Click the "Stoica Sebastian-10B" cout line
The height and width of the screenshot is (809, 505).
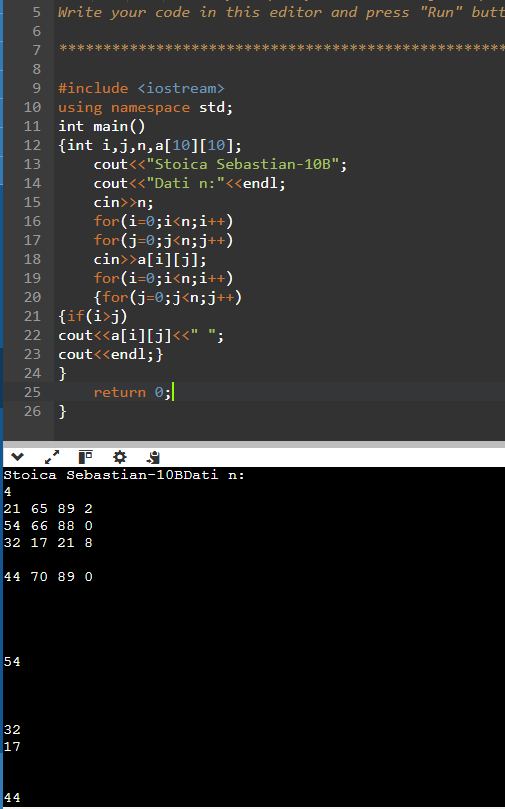[220, 165]
